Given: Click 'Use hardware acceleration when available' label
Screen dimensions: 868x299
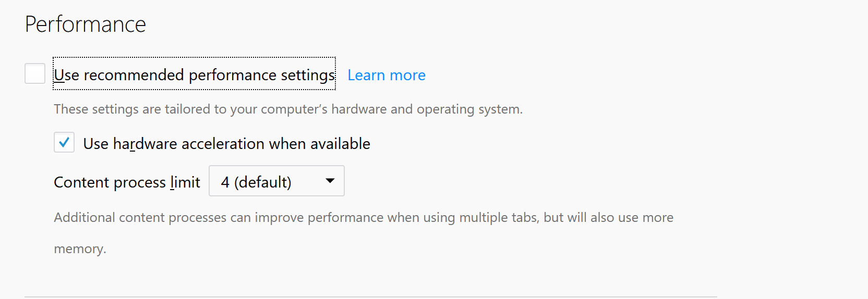Looking at the screenshot, I should click(226, 144).
